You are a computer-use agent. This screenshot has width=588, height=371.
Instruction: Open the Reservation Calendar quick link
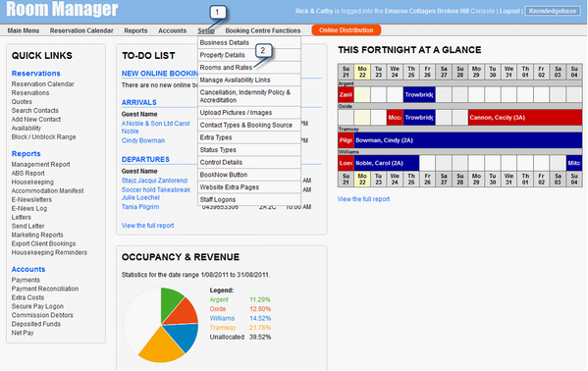pyautogui.click(x=43, y=84)
